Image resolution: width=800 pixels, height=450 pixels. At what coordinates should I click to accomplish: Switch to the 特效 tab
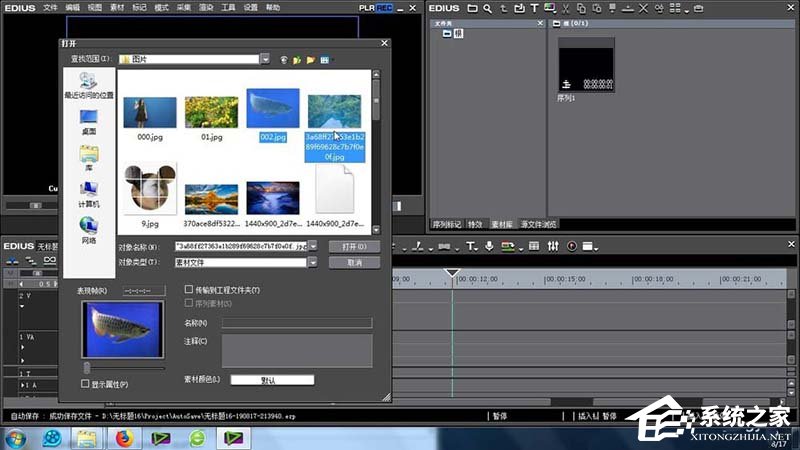(474, 225)
